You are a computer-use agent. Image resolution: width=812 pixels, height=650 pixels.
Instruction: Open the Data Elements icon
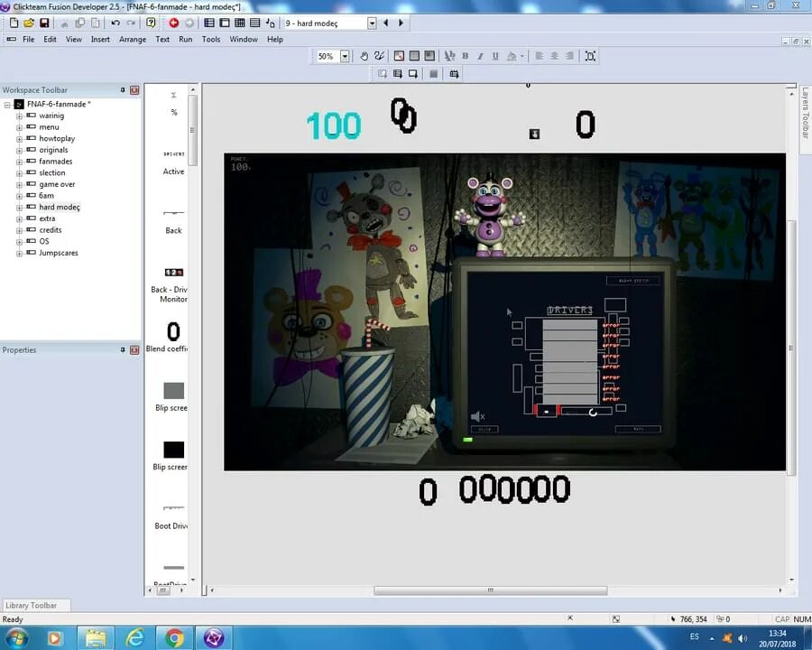pyautogui.click(x=271, y=23)
